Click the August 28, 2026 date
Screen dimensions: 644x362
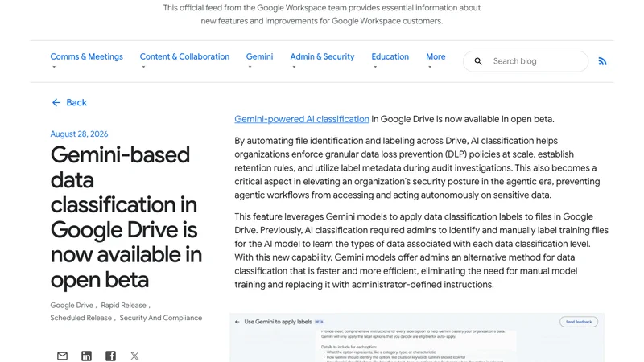[79, 134]
